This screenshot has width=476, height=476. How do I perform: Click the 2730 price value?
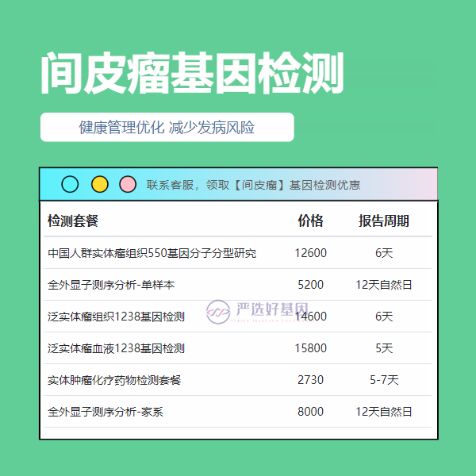[310, 380]
